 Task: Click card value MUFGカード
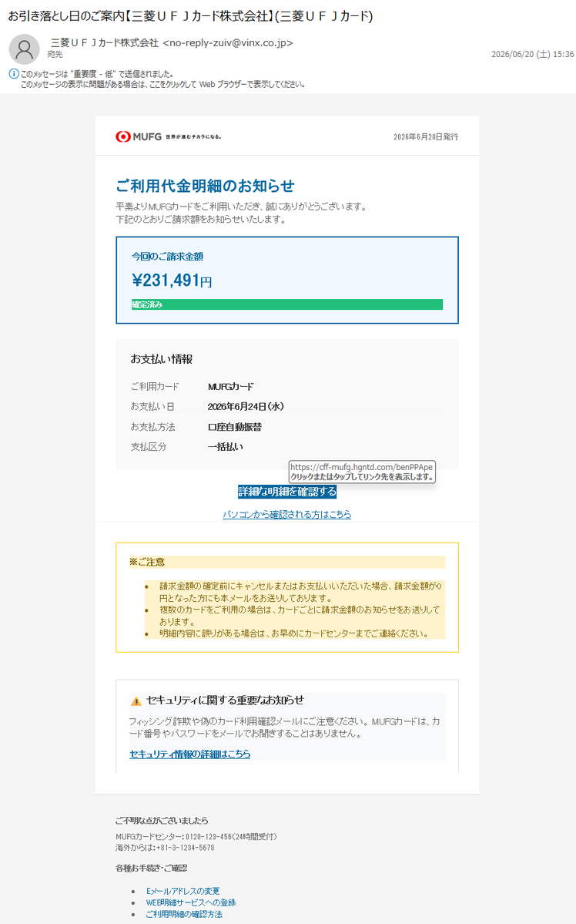[x=230, y=387]
